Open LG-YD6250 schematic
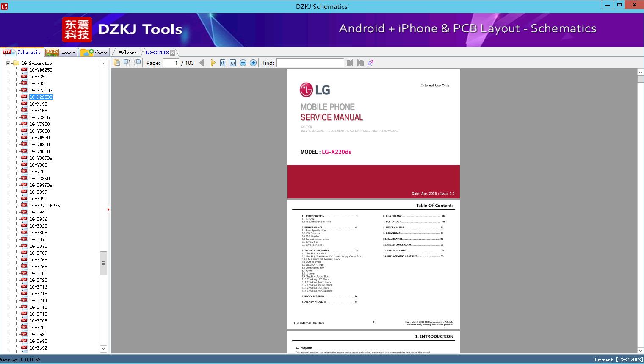 pyautogui.click(x=41, y=70)
